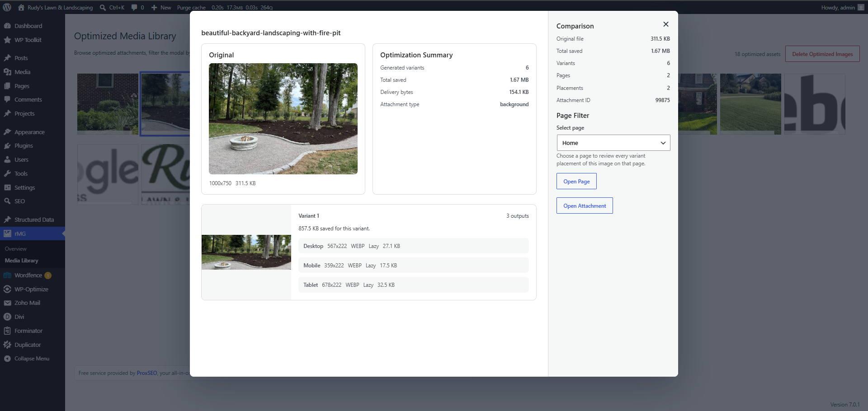Select the green lawn thumbnail in library
Viewport: 868px width, 411px height.
click(750, 104)
